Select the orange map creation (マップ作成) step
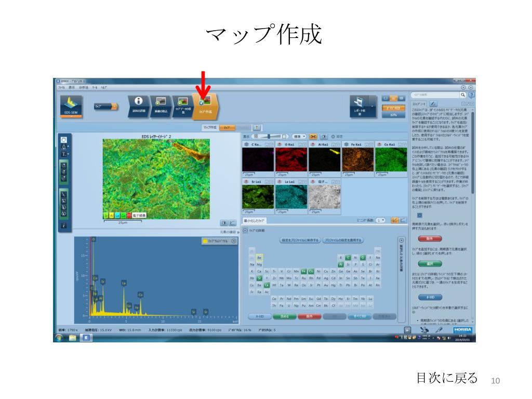This screenshot has height=399, width=532. point(205,107)
